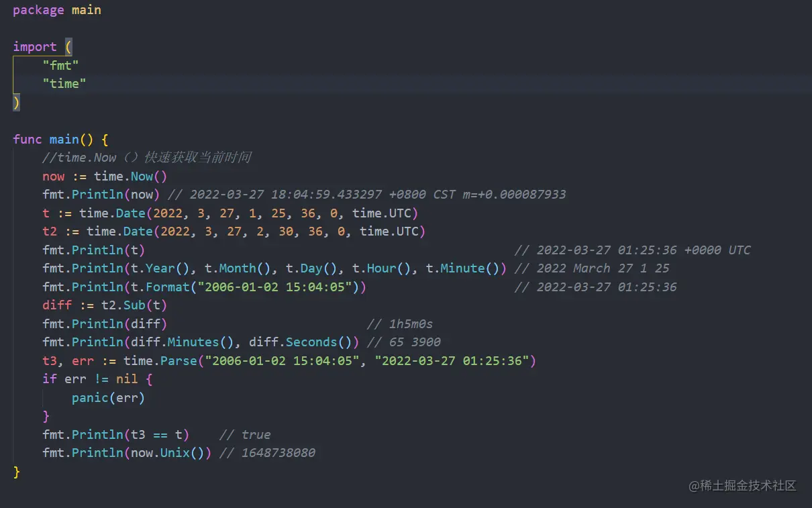The height and width of the screenshot is (508, 812).
Task: Click the 'import' keyword
Action: point(35,46)
